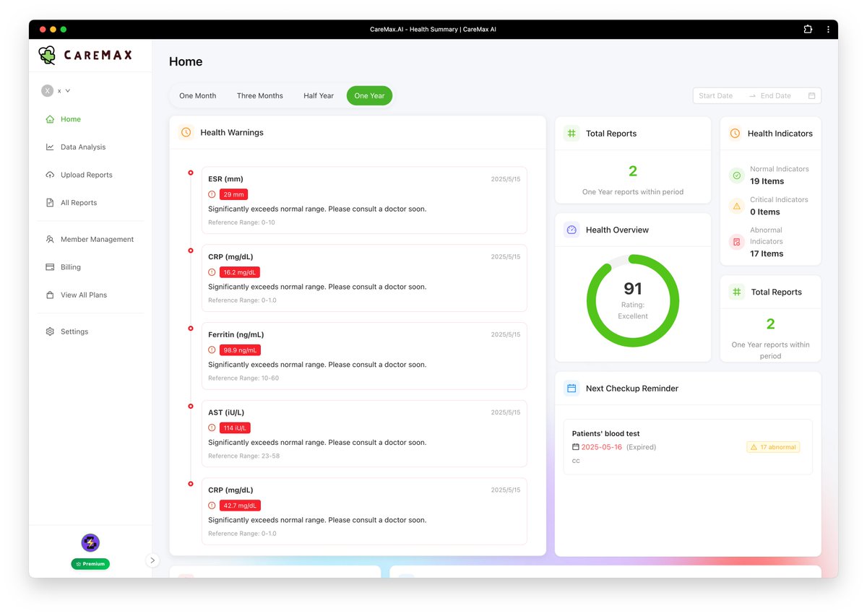The width and height of the screenshot is (867, 616).
Task: Click the browser extensions puzzle icon
Action: pos(808,29)
